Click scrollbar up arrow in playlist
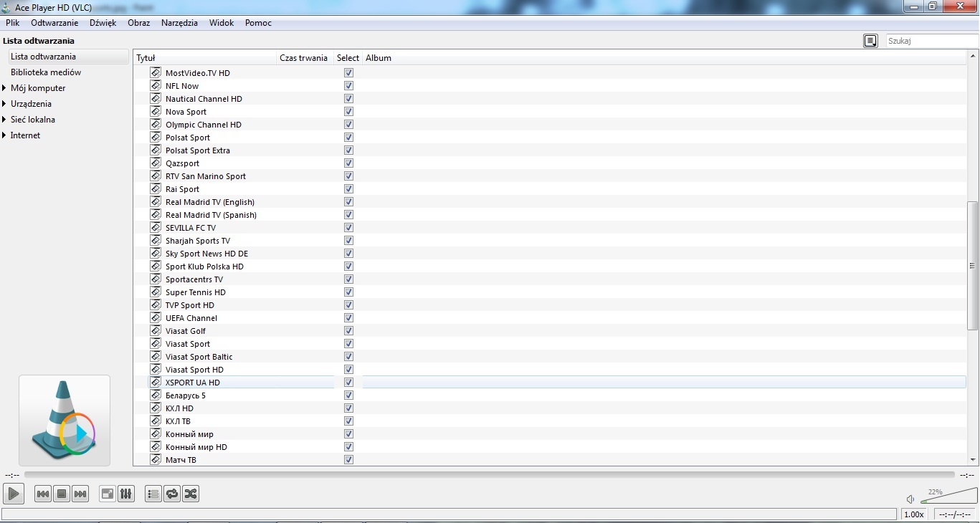The image size is (980, 523). (x=973, y=57)
